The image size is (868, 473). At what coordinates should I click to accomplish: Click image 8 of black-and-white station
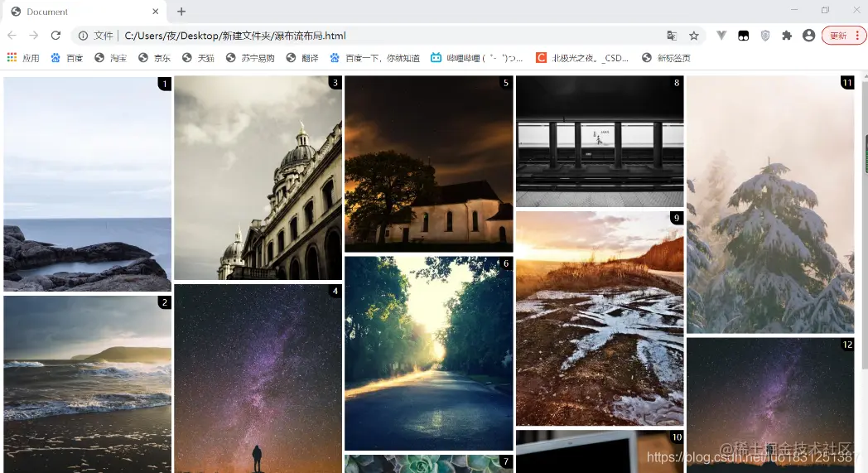(x=600, y=141)
